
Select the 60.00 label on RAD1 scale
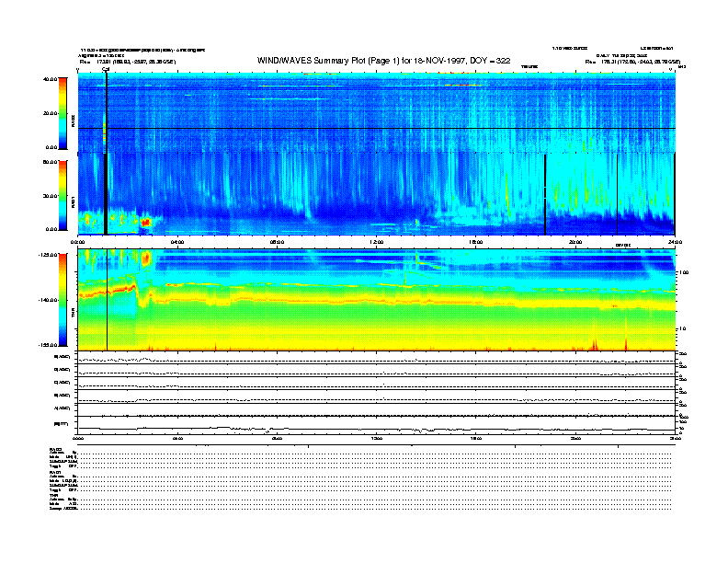50,162
